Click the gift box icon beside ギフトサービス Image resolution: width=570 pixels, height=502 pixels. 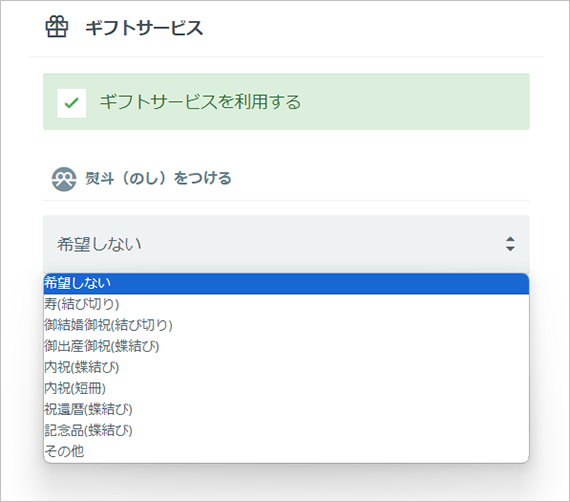57,27
